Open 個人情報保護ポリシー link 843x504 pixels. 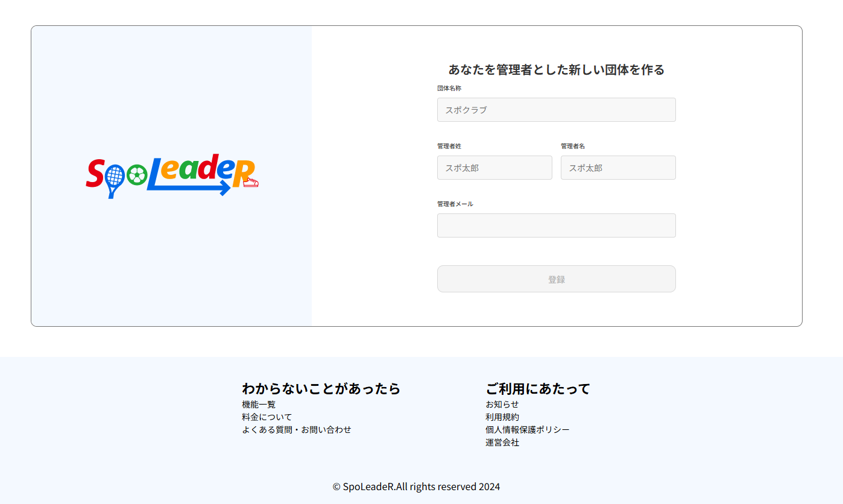click(x=528, y=430)
